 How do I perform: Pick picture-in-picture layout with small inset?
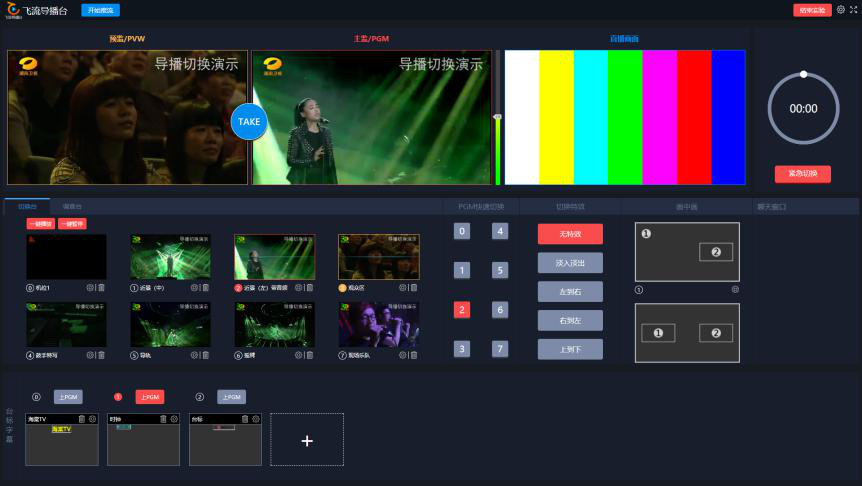click(x=687, y=252)
